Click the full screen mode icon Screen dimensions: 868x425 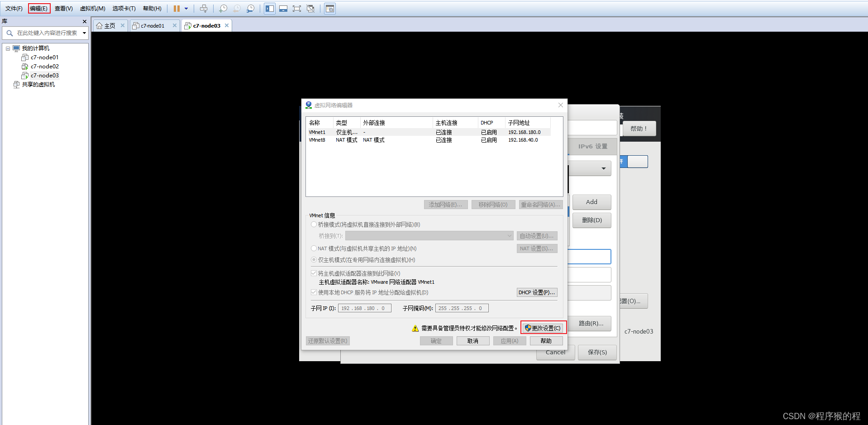click(x=297, y=9)
